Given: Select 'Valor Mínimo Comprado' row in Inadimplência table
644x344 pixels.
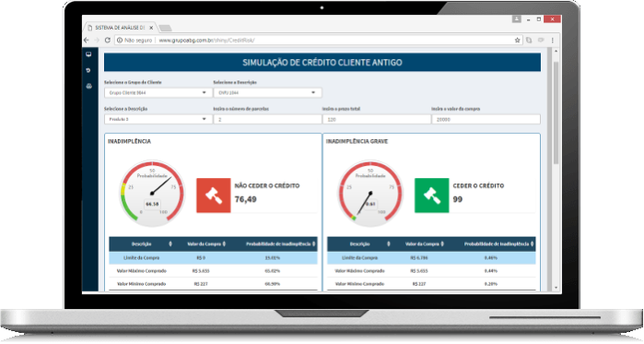Looking at the screenshot, I should coord(213,284).
